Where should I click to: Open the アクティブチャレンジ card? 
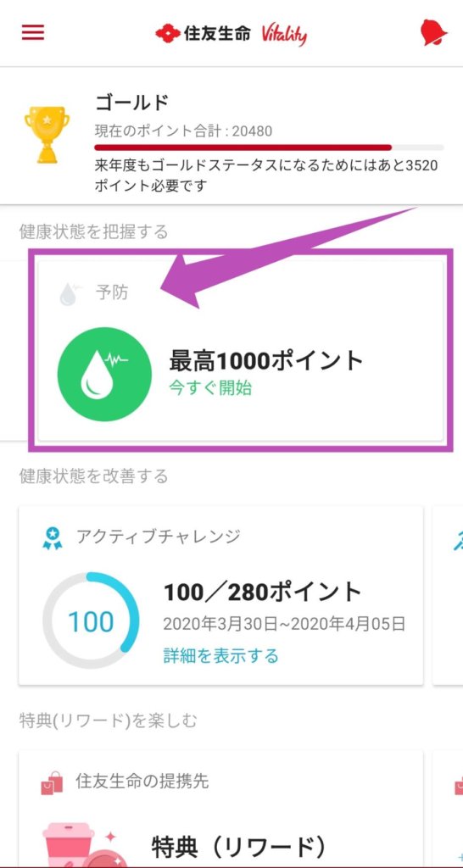coord(221,595)
